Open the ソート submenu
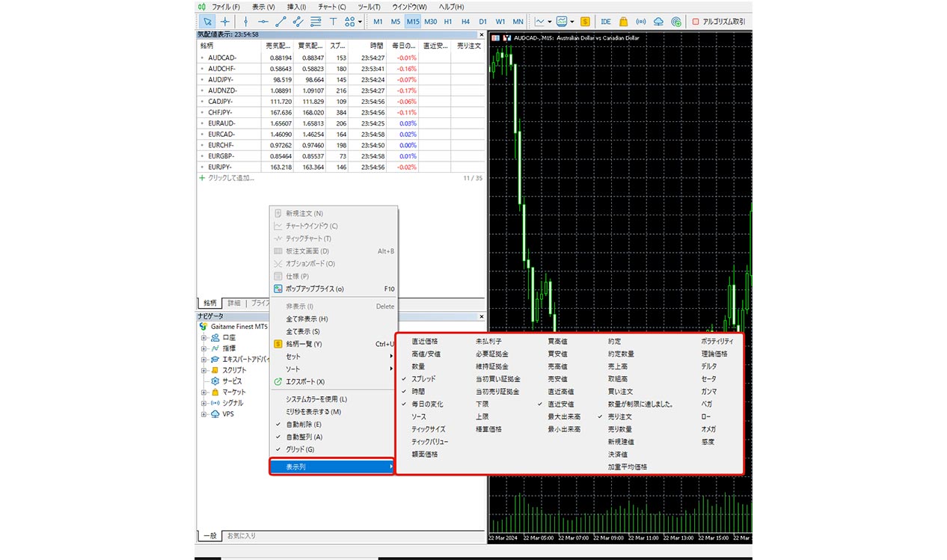 [334, 369]
